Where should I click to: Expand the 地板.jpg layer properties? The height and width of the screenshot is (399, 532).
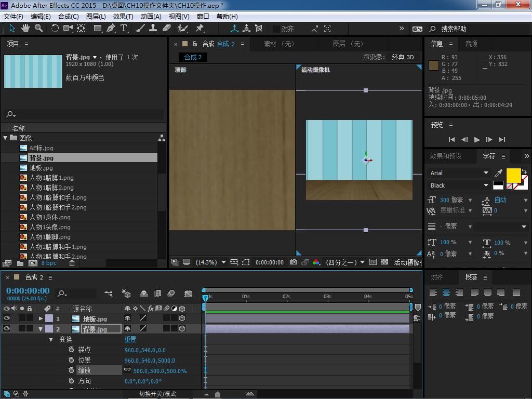coord(41,318)
